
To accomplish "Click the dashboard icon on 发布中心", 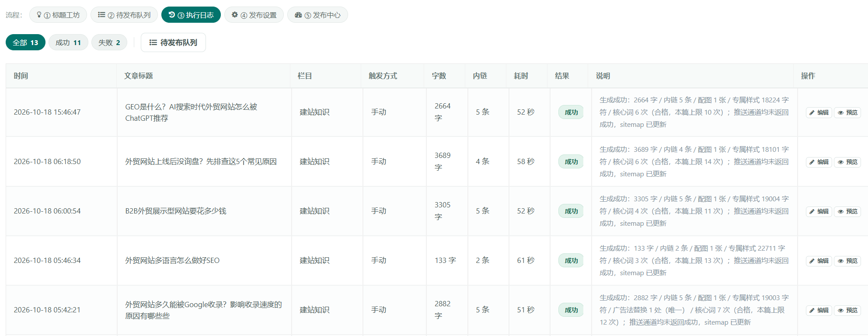I will (x=298, y=15).
